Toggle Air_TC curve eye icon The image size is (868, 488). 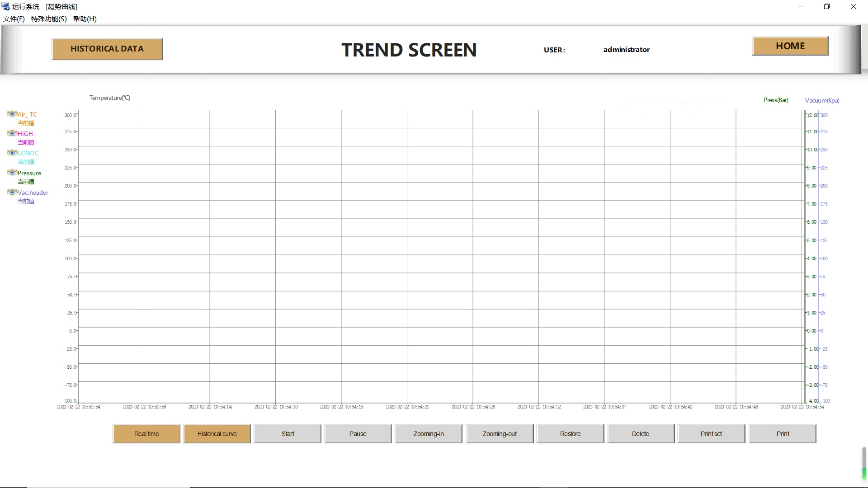pyautogui.click(x=12, y=114)
